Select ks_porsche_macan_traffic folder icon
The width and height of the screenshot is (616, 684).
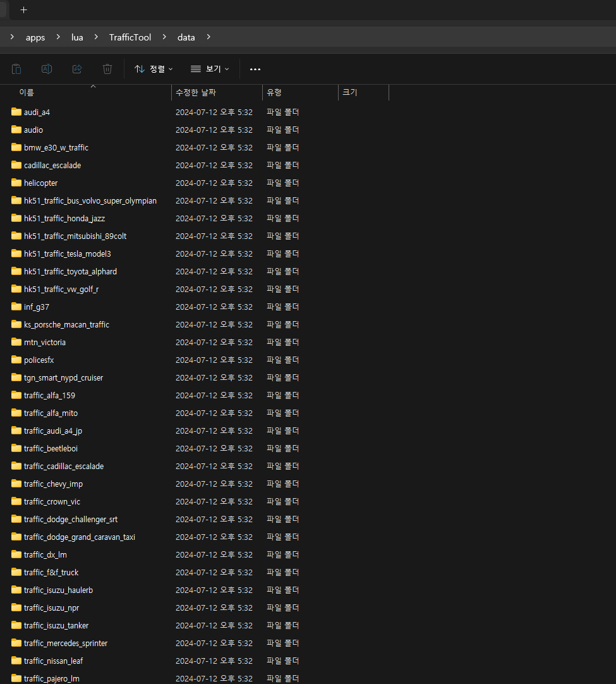tap(16, 324)
